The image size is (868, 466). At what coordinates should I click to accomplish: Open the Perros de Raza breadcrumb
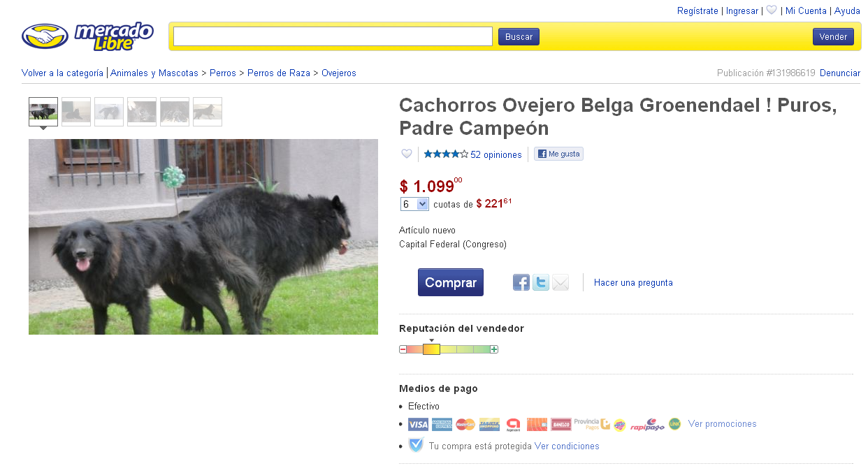(279, 73)
